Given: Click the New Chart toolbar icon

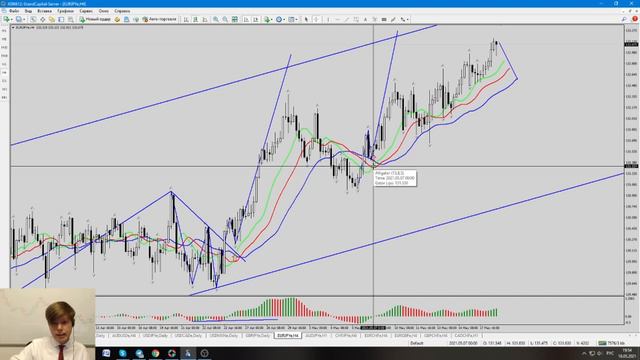Looking at the screenshot, I should (x=7, y=19).
